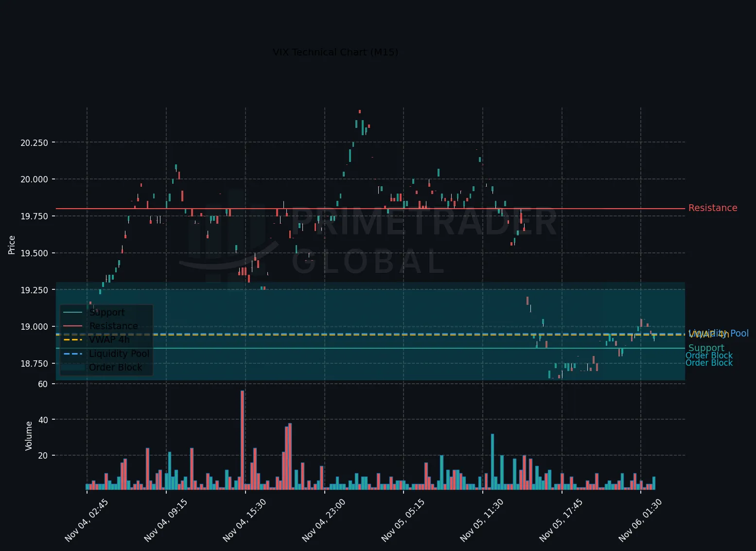
Task: Click the tallest red volume bar near 56
Action: click(242, 440)
